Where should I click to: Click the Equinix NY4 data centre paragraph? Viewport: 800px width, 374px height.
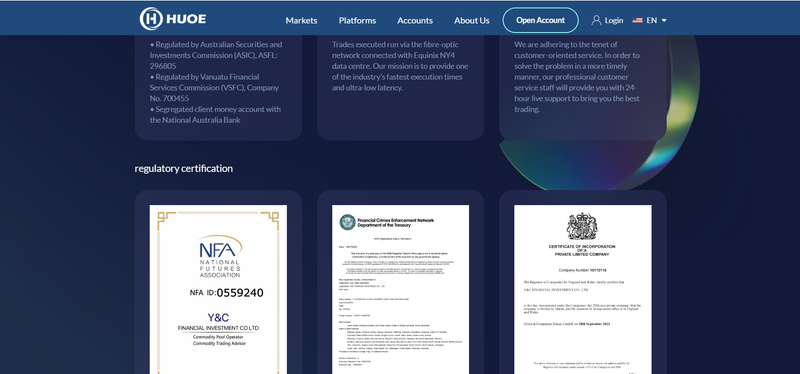pos(400,66)
